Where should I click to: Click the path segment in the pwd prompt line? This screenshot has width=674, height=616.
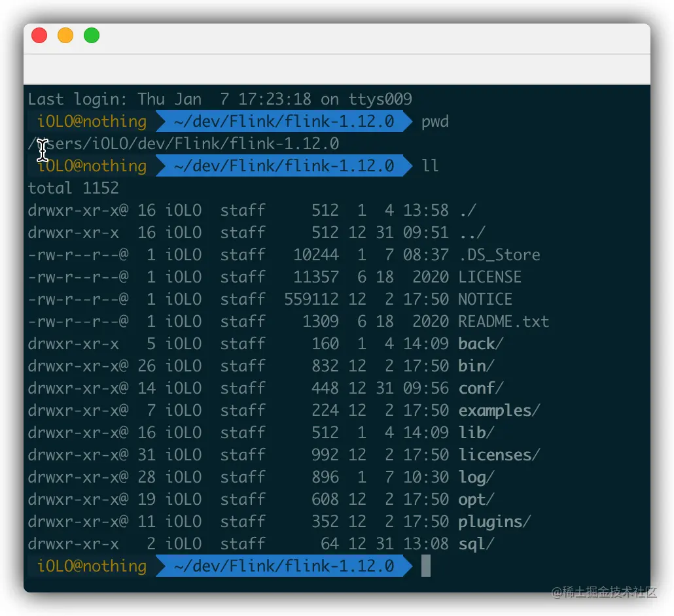[x=284, y=122]
